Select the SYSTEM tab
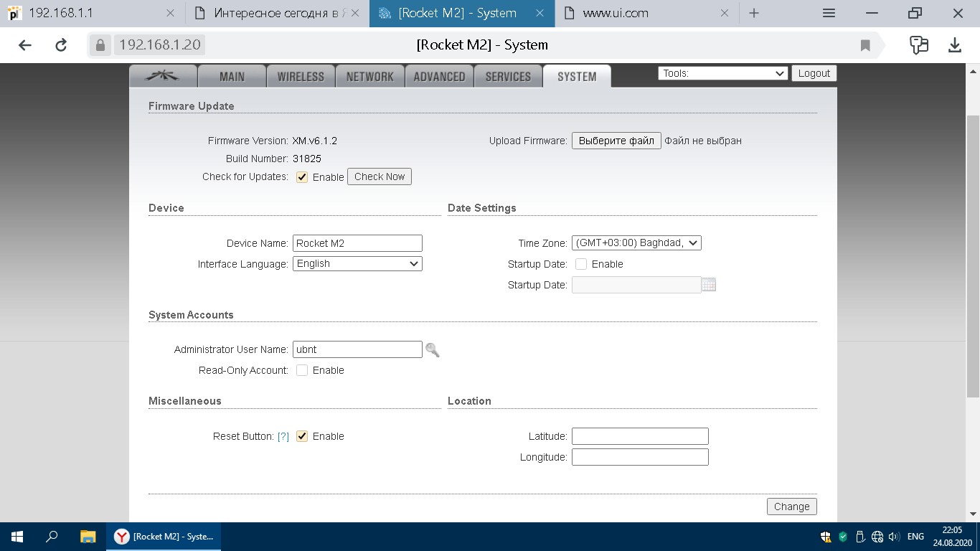The image size is (980, 551). pyautogui.click(x=577, y=76)
